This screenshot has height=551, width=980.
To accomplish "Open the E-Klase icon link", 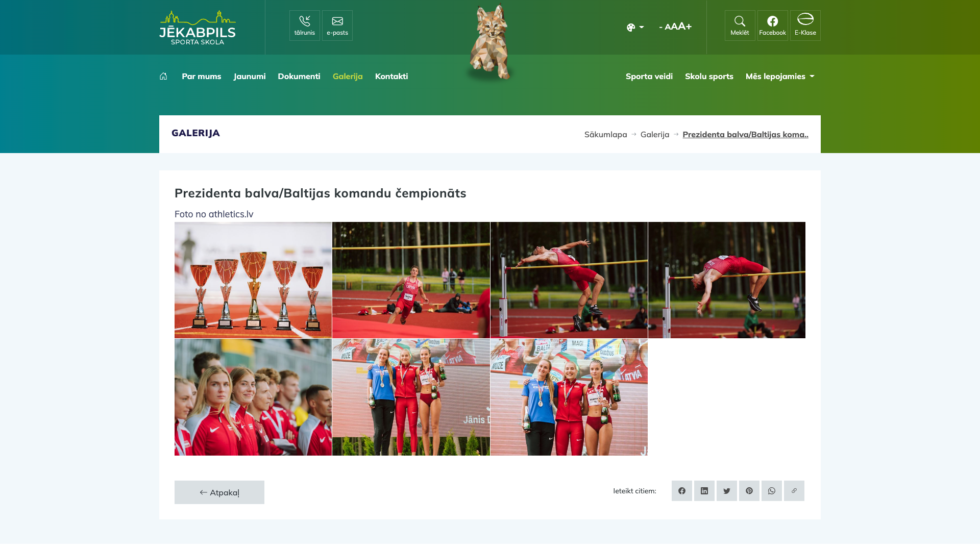I will coord(805,26).
